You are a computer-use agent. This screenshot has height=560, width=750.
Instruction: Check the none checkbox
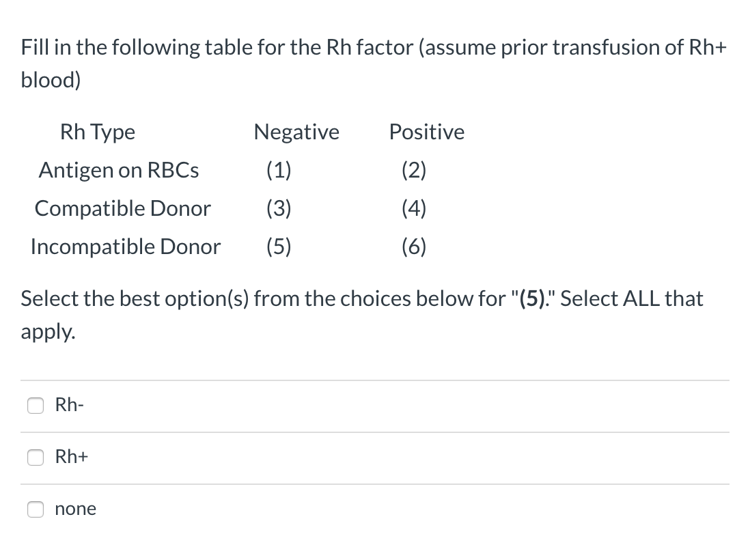click(36, 509)
